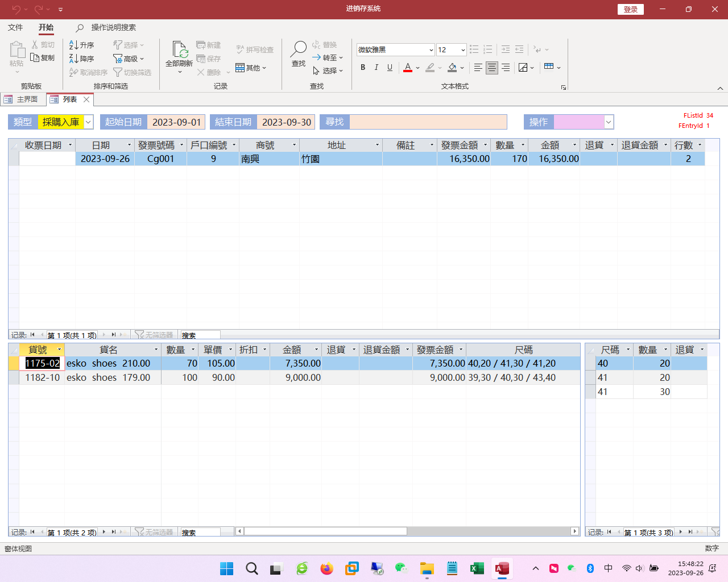Sort descending with 降序 icon
The image size is (728, 582).
74,59
